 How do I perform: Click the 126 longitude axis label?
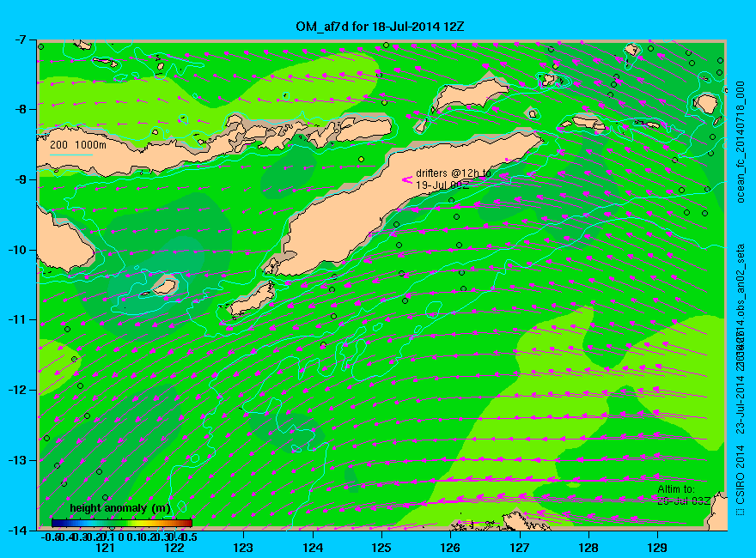pyautogui.click(x=450, y=548)
